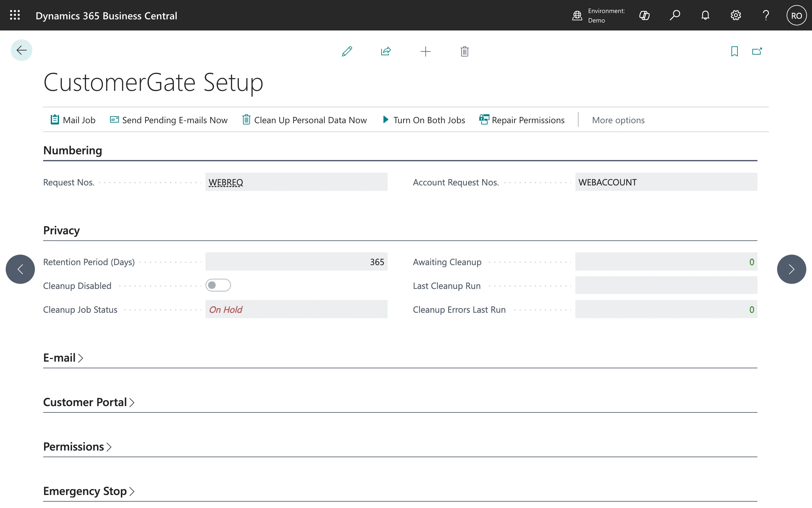
Task: Collapse the Privacy section header
Action: pos(62,230)
